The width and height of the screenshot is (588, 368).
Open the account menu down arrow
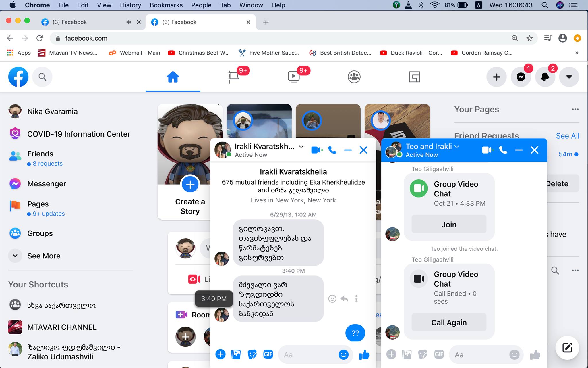coord(569,77)
